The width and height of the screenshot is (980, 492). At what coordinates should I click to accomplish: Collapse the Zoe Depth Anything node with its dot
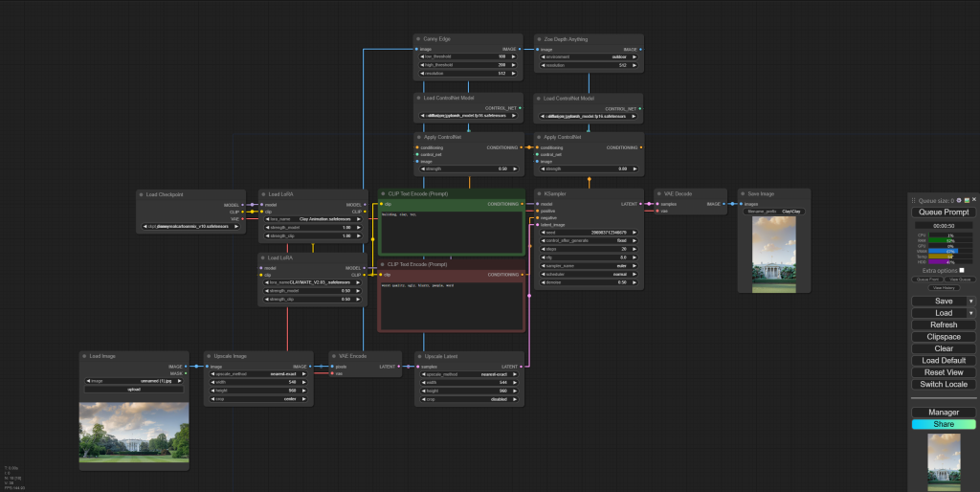pos(539,38)
